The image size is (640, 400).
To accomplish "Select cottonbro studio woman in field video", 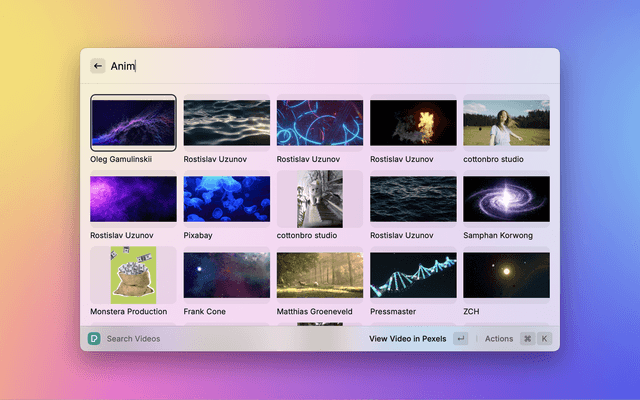I will click(x=506, y=123).
